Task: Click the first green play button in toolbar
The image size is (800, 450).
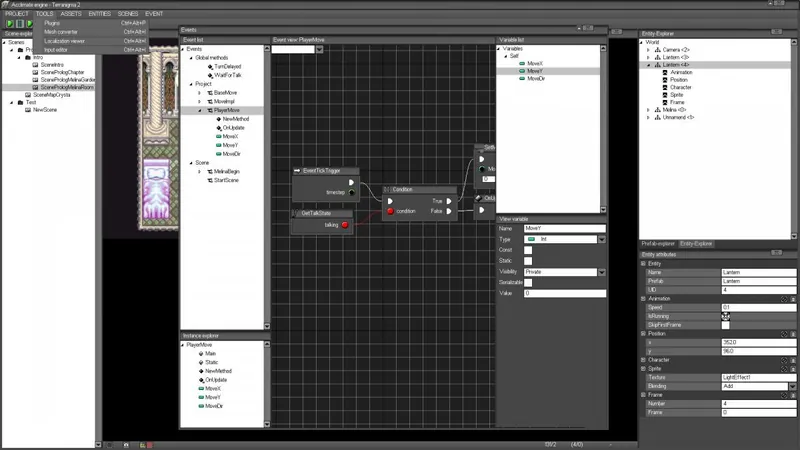Action: pyautogui.click(x=10, y=23)
